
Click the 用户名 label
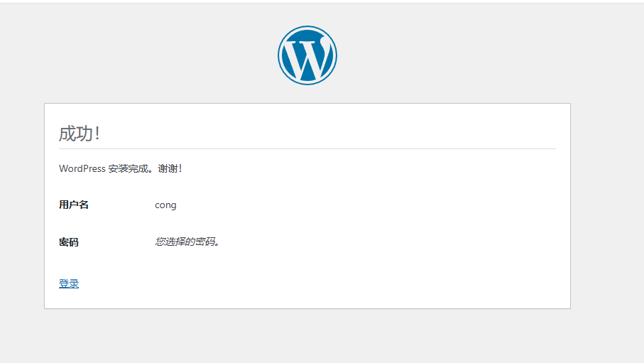(74, 205)
